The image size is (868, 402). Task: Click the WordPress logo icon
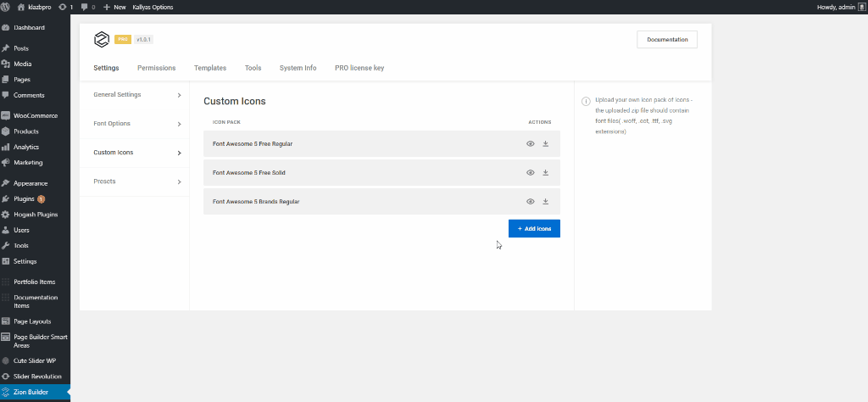point(7,7)
